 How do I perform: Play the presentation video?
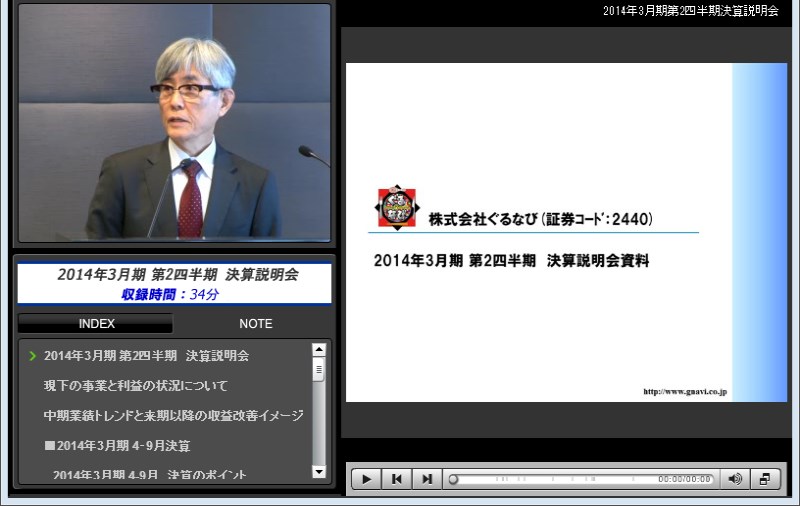[x=366, y=479]
